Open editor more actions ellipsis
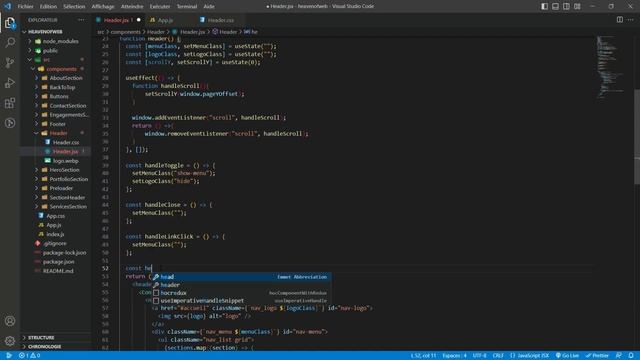640x360 pixels. [x=631, y=20]
